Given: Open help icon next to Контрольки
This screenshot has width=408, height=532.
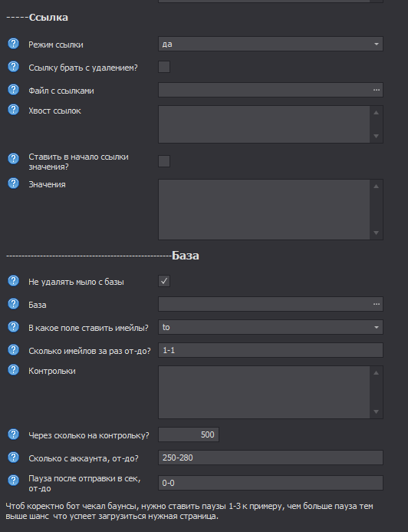Looking at the screenshot, I should point(13,370).
